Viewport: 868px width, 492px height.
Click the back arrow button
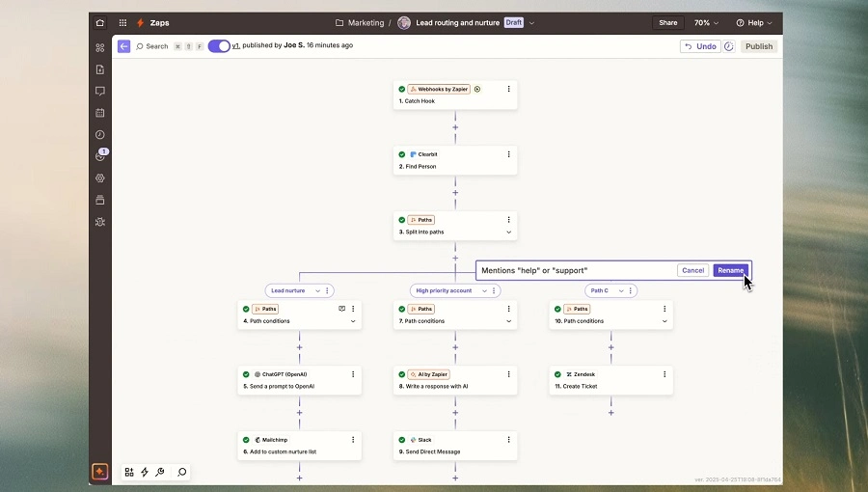124,46
